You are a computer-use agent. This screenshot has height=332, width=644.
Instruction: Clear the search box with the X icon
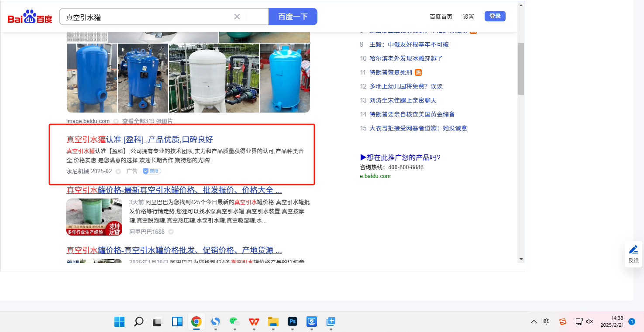coord(237,17)
